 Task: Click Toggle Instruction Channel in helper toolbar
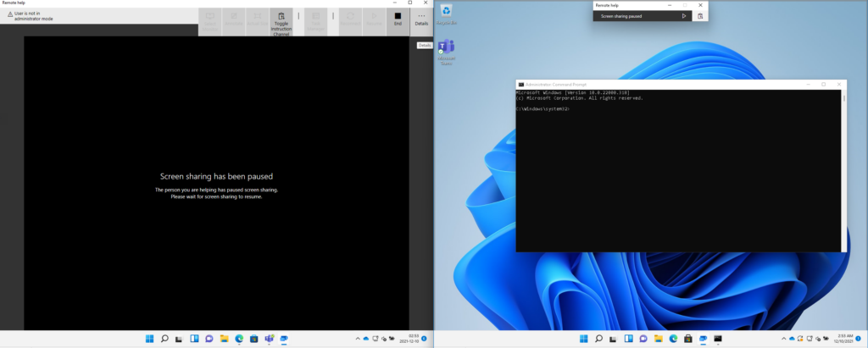281,22
